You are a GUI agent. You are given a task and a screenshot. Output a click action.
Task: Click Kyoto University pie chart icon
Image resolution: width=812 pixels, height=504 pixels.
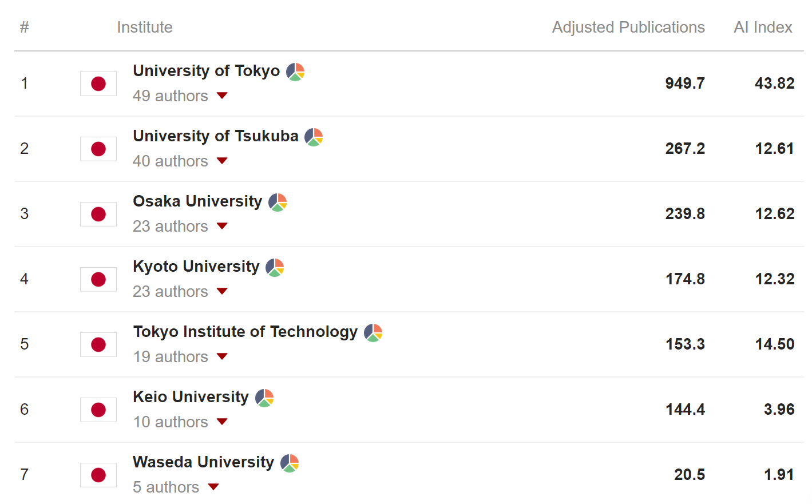275,268
